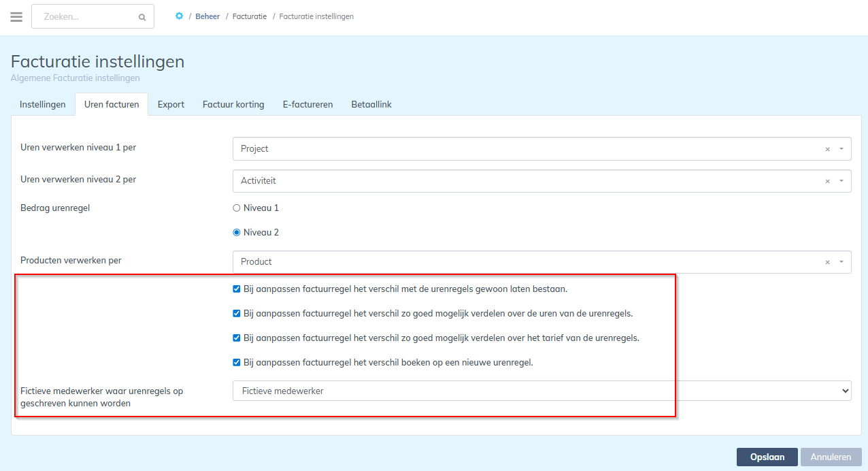868x471 pixels.
Task: Open the Fictieve medewerker select list
Action: click(541, 391)
